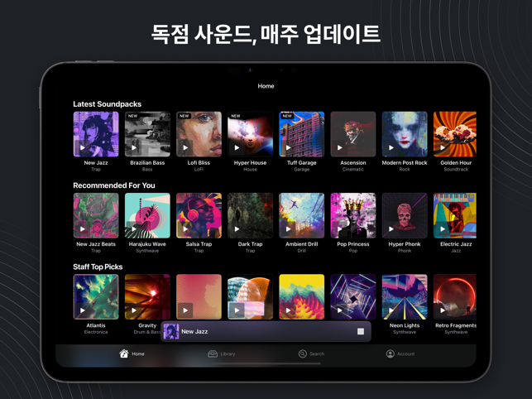Click the Recommended For You heading
Screen dimensions: 532x399
[114, 185]
